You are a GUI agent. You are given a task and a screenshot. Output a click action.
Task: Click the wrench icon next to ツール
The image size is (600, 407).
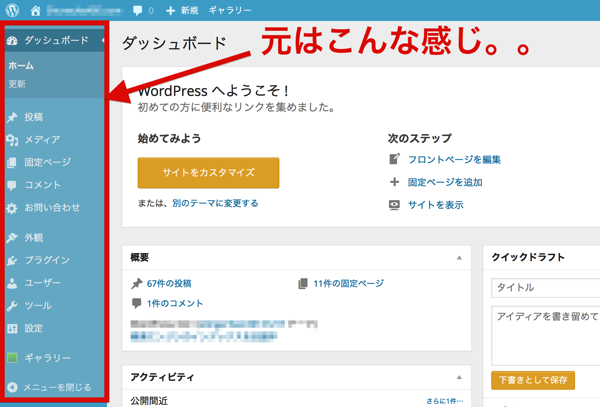(12, 306)
